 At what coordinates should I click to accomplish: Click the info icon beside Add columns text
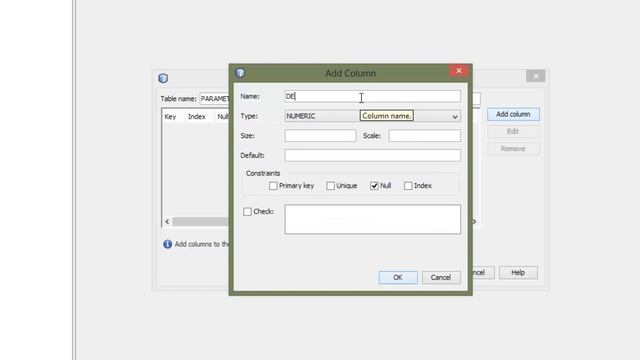pyautogui.click(x=167, y=244)
